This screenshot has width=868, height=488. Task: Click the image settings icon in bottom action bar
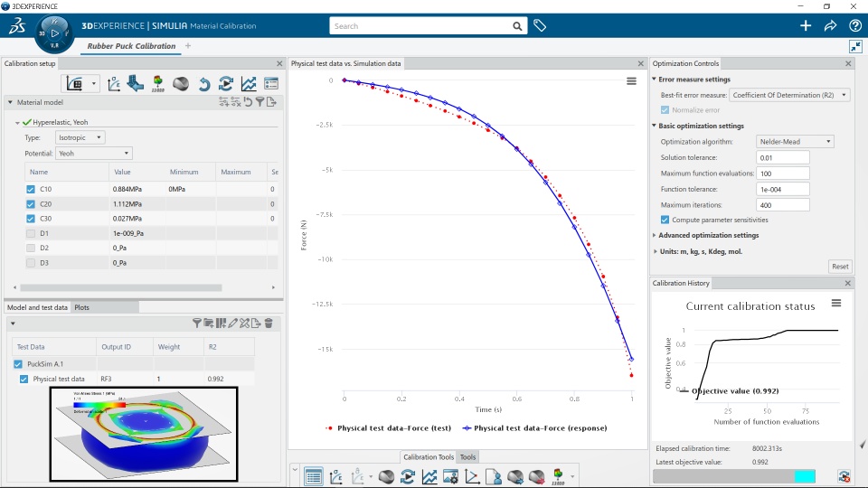pos(450,476)
